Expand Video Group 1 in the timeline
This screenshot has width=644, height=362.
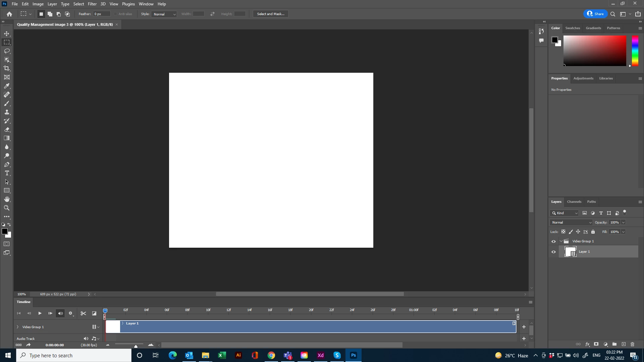(18, 327)
